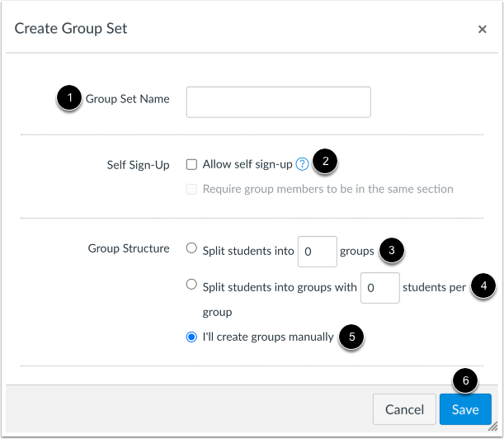Click the resize handle in the dialog corner
Viewport: 504px width, 439px height.
tap(493, 427)
